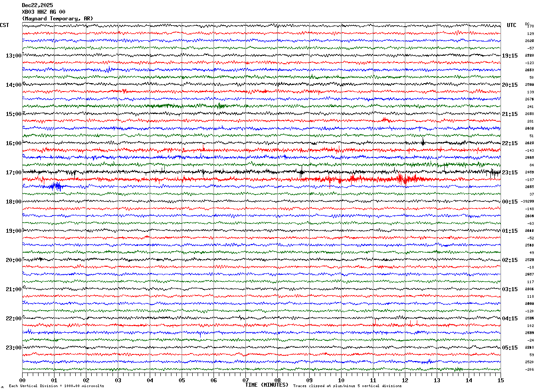Click the 19:15 UTC time label
The height and width of the screenshot is (392, 536).
click(x=510, y=56)
